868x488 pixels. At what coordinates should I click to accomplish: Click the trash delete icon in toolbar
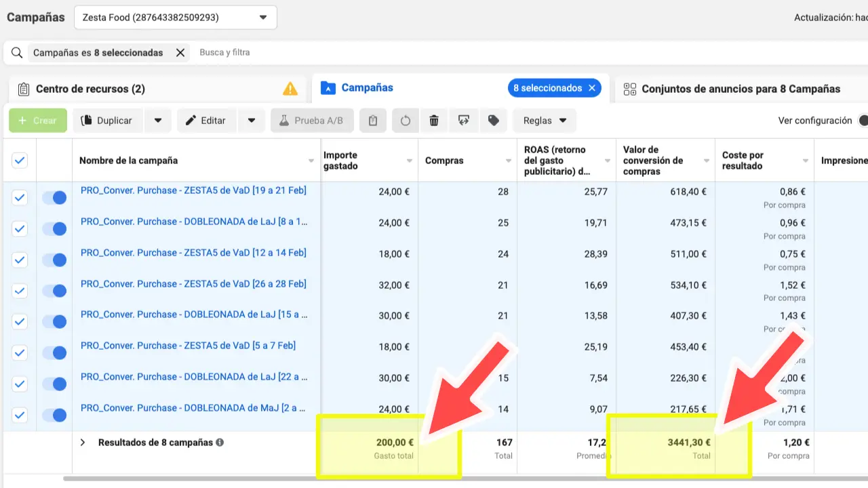[434, 121]
